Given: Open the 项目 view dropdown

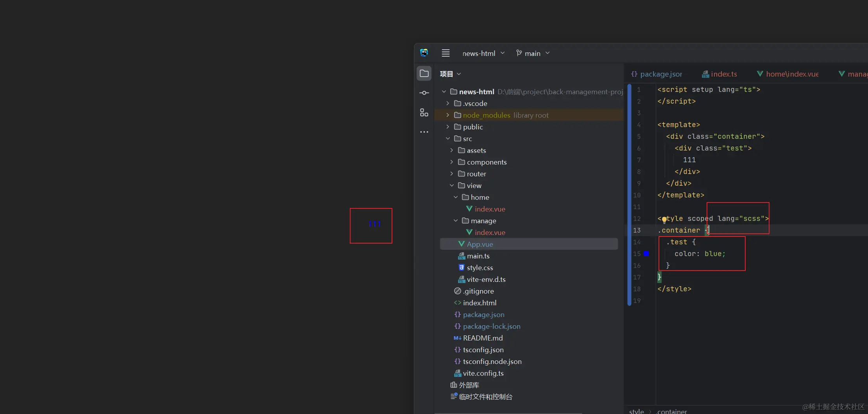Looking at the screenshot, I should coord(451,74).
